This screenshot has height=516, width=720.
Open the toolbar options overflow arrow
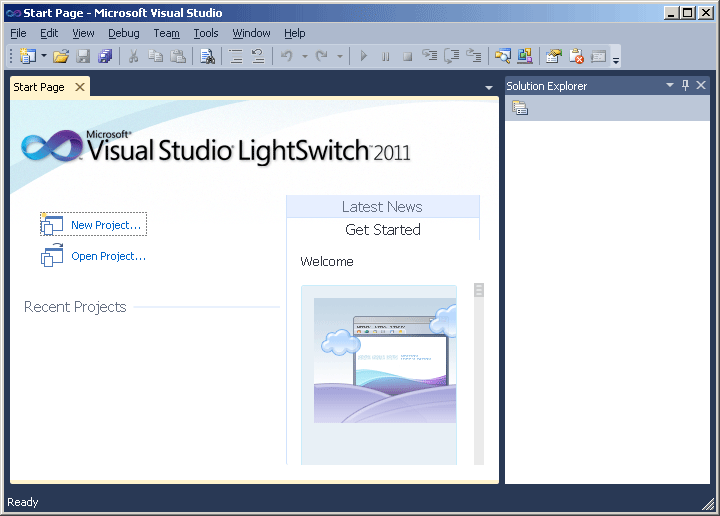coord(616,59)
